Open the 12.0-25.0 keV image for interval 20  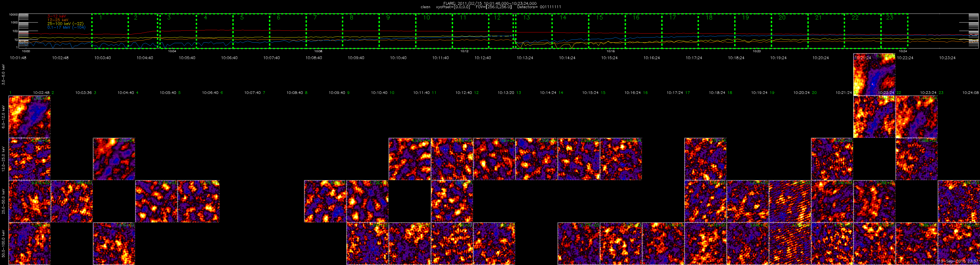click(x=832, y=159)
